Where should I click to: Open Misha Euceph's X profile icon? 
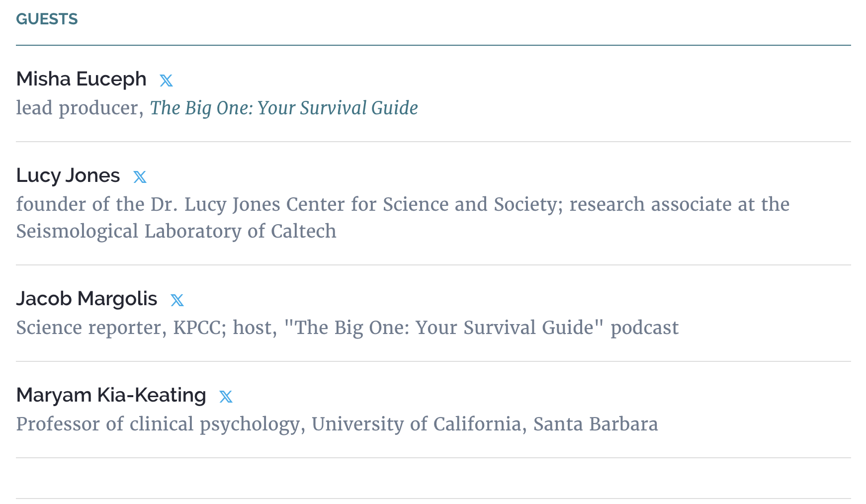(166, 81)
